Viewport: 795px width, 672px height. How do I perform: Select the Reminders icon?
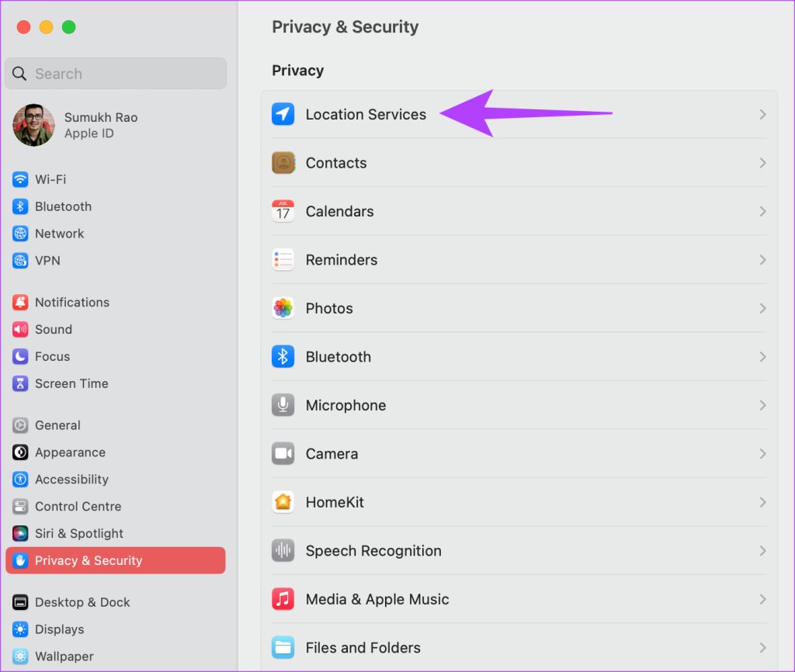pos(283,260)
